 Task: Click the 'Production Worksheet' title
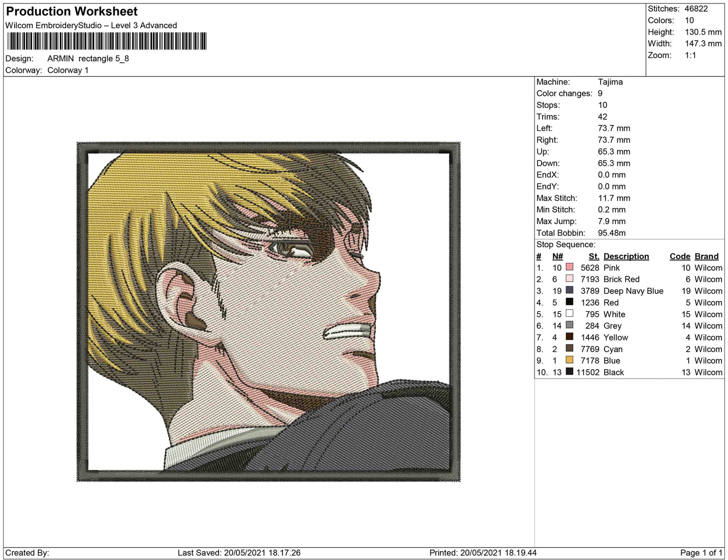pyautogui.click(x=72, y=12)
